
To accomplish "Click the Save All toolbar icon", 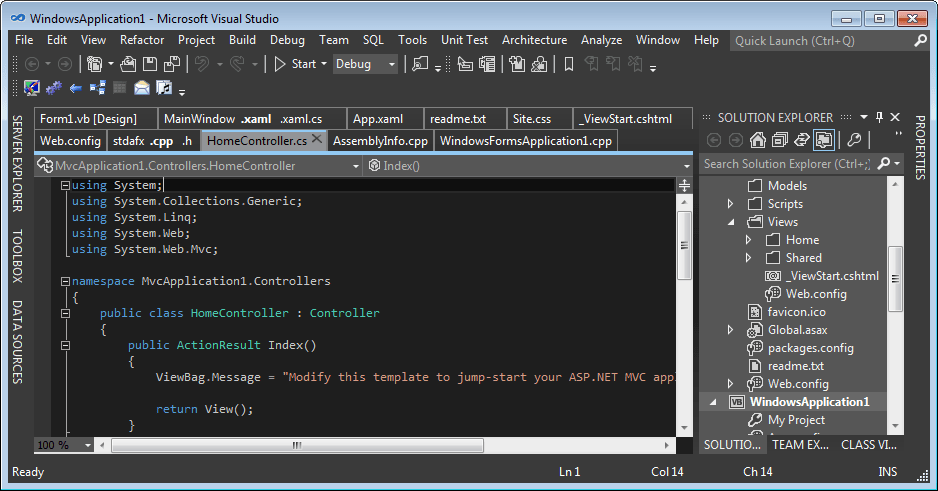I will (x=172, y=64).
